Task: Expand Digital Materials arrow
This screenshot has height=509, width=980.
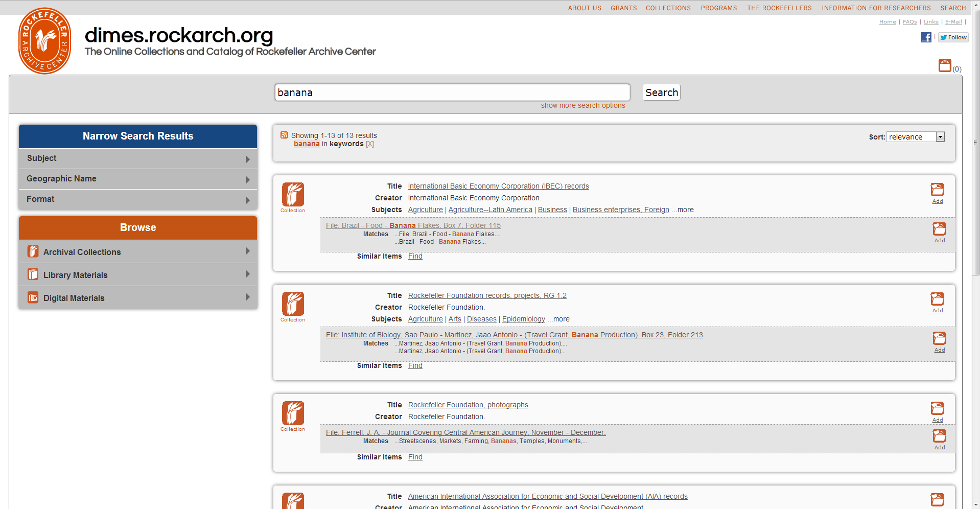Action: [x=247, y=297]
